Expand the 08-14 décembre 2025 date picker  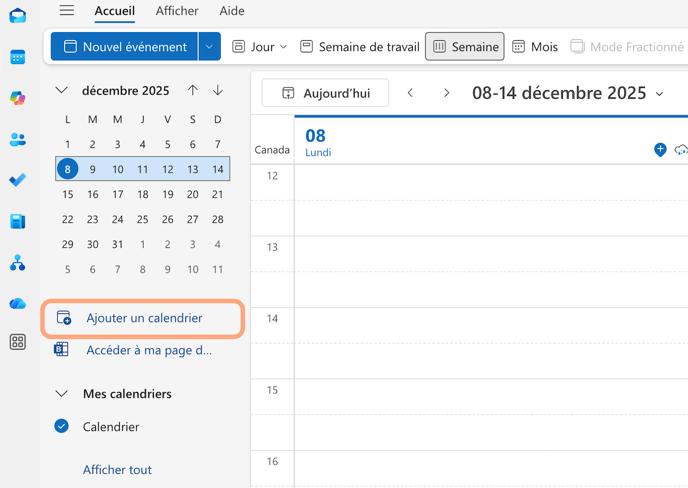(x=660, y=94)
